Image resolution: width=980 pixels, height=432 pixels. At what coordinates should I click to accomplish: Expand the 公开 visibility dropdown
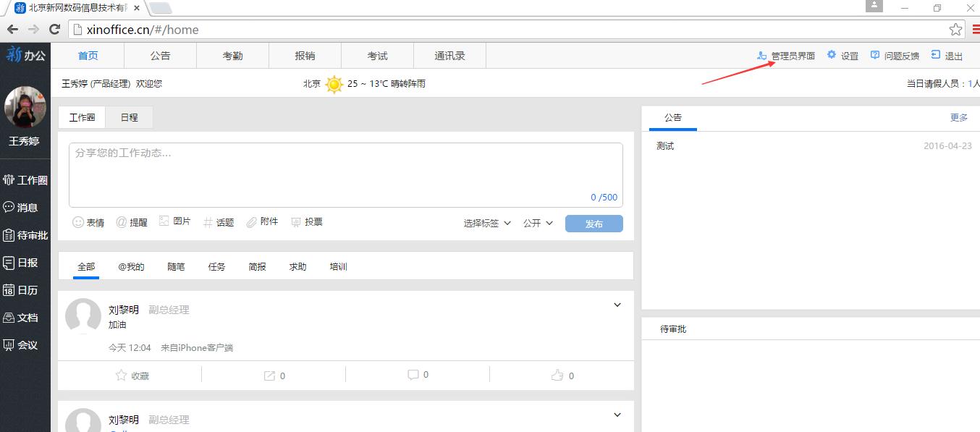(x=538, y=223)
